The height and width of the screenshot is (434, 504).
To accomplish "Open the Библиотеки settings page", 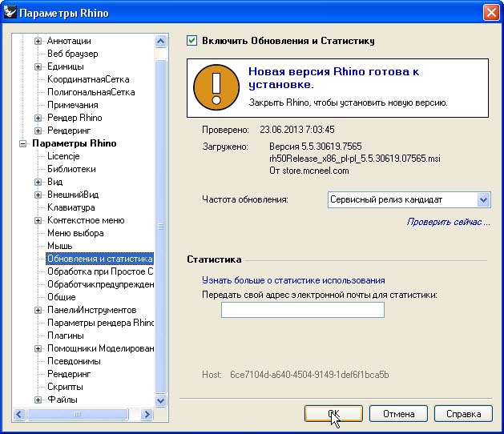I will click(71, 169).
